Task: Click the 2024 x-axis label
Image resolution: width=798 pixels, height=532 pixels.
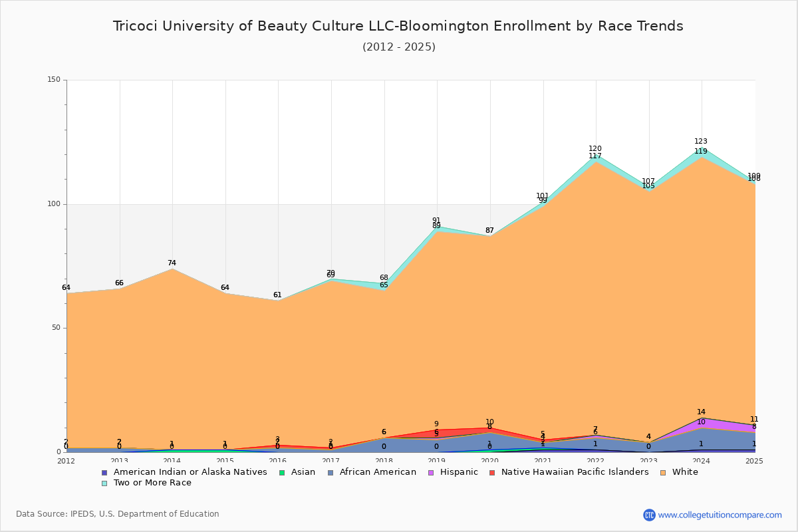Action: (x=702, y=460)
